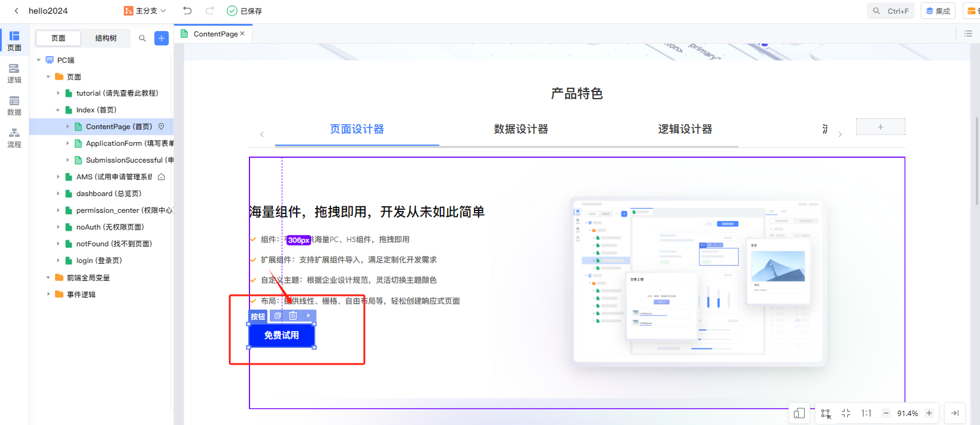Search pages with the magnifier icon
980x425 pixels.
(x=142, y=38)
